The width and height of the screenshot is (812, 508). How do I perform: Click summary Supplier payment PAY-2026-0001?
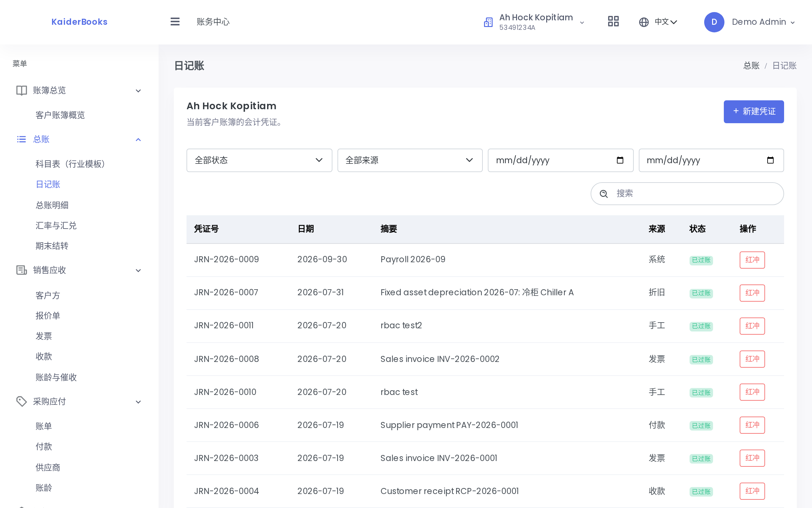[x=449, y=425]
